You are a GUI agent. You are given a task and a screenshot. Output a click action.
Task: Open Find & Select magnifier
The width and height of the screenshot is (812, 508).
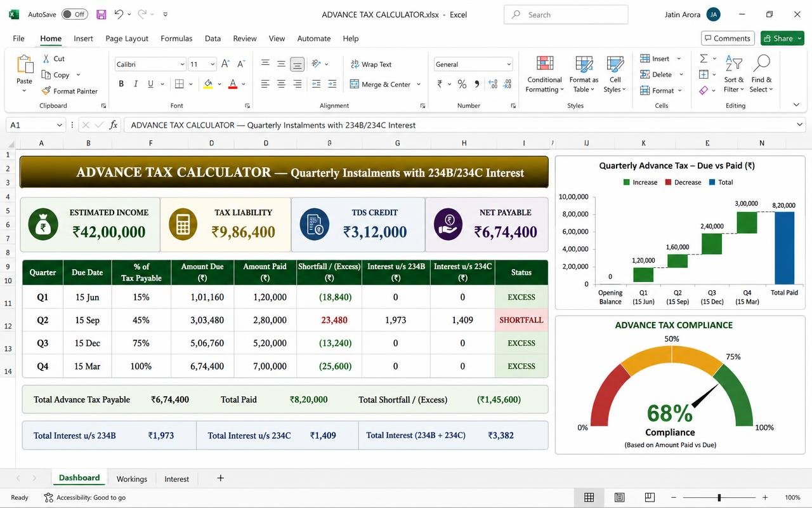pyautogui.click(x=761, y=74)
